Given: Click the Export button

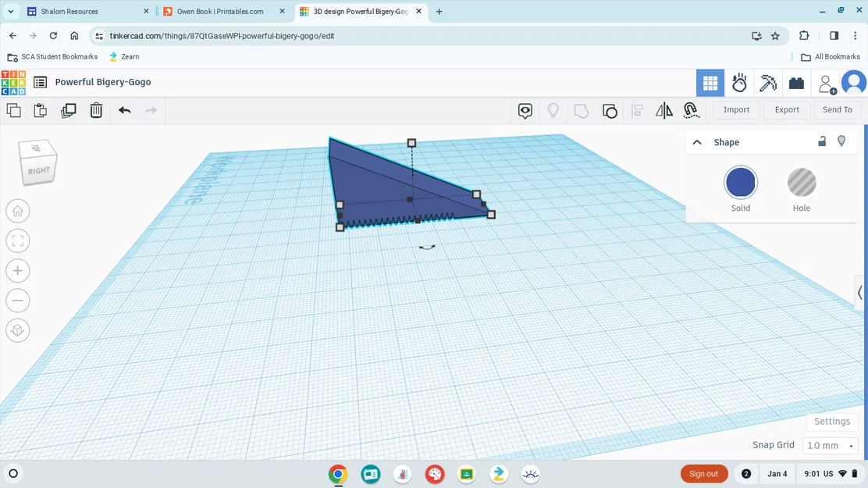Looking at the screenshot, I should pos(787,109).
